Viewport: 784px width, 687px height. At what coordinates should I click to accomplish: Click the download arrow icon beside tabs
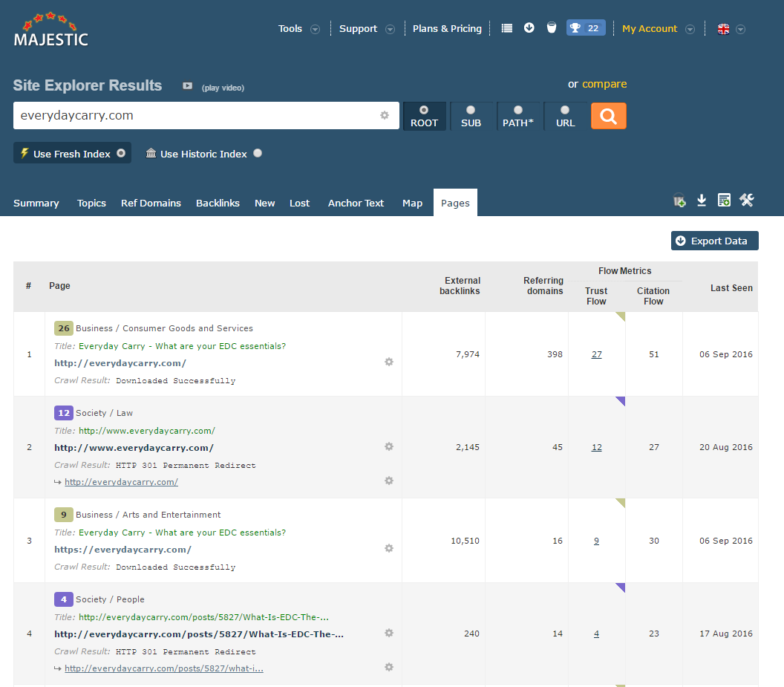702,201
